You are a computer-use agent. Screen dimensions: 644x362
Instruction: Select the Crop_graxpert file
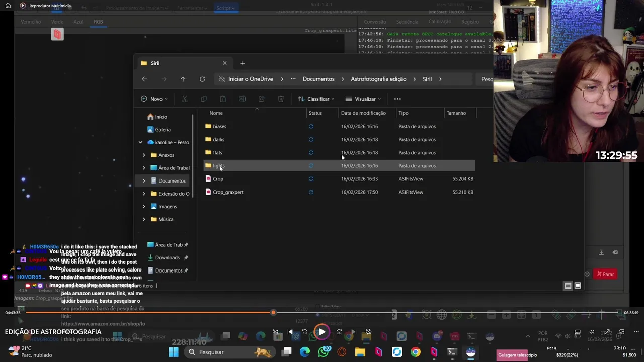tap(228, 192)
